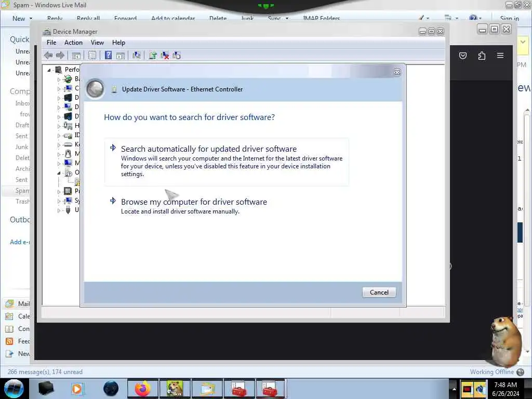Click New in the Windows Live Mail toolbar
The image size is (532, 399).
pos(19,18)
